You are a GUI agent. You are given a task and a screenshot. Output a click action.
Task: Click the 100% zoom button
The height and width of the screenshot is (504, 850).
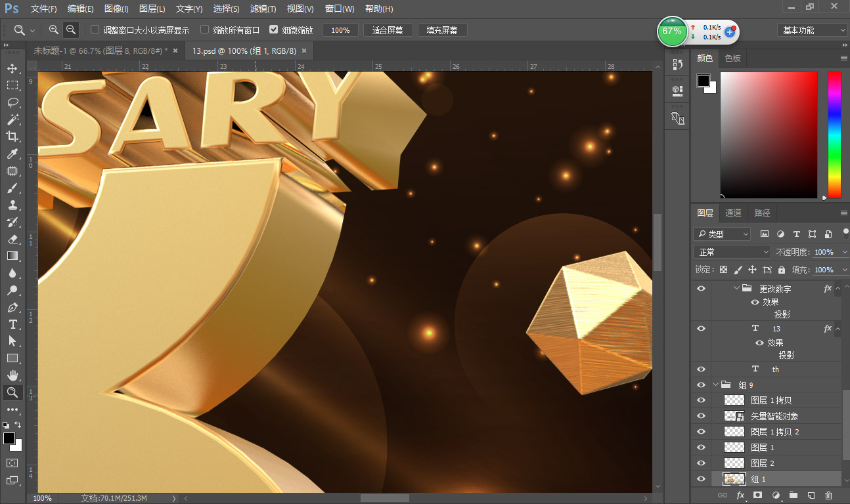340,30
